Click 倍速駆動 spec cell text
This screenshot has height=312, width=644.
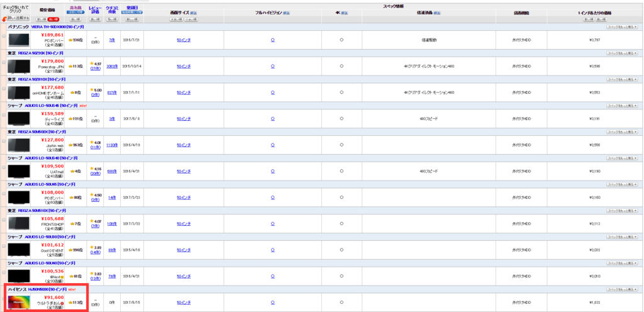(428, 40)
